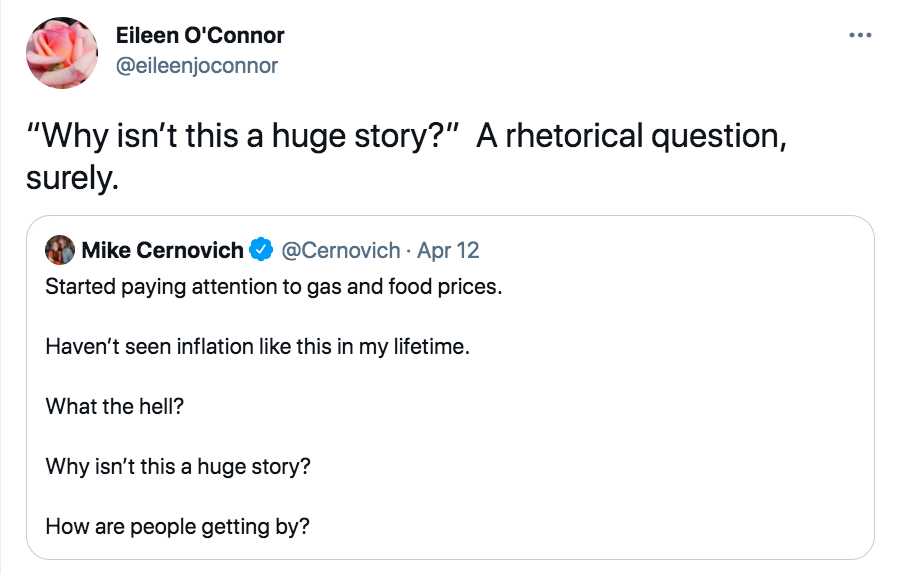Open the Apr 12 timestamp

click(x=448, y=250)
